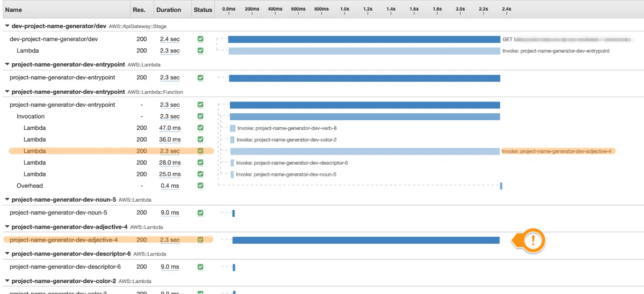The width and height of the screenshot is (644, 294).
Task: Collapse the project-name-generator-dev-color-2 group
Action: pyautogui.click(x=7, y=281)
